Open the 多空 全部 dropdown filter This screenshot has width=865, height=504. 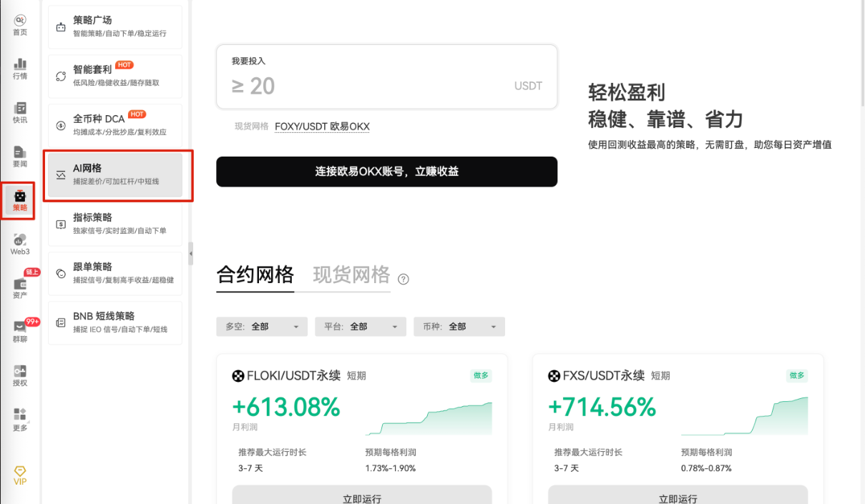262,327
